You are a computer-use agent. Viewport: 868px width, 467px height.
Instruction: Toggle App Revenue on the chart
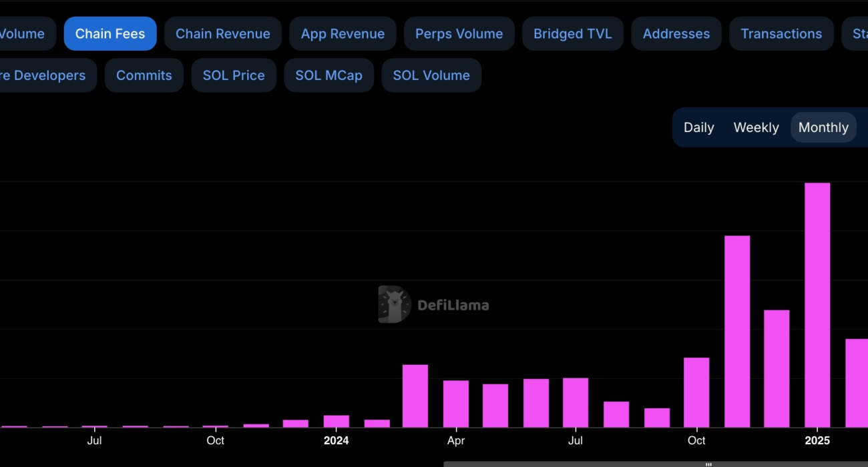pos(343,34)
